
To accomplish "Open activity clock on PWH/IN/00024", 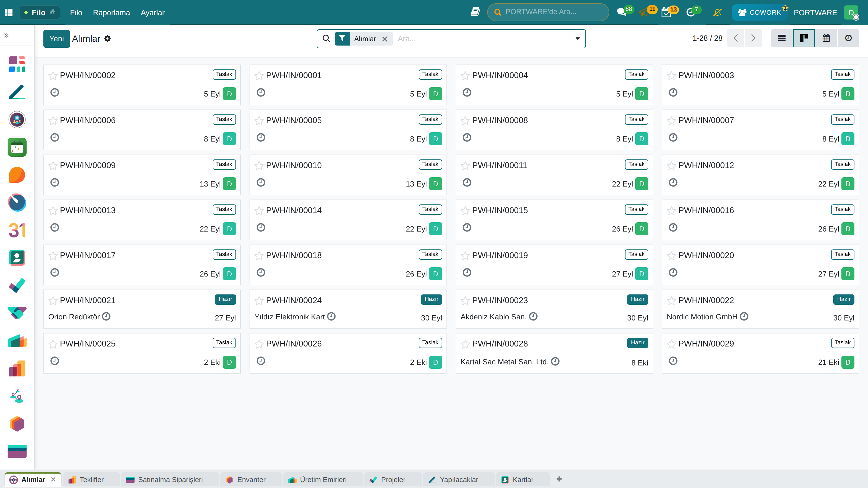I will click(331, 316).
